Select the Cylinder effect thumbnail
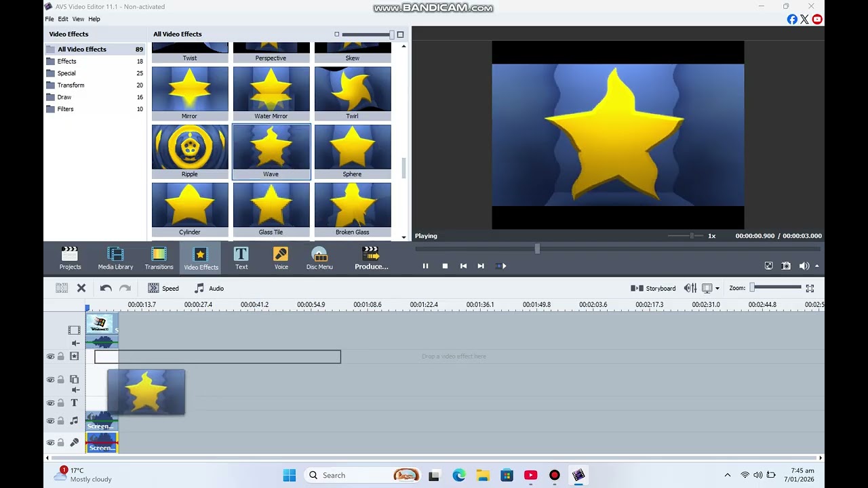This screenshot has height=488, width=868. pyautogui.click(x=190, y=209)
